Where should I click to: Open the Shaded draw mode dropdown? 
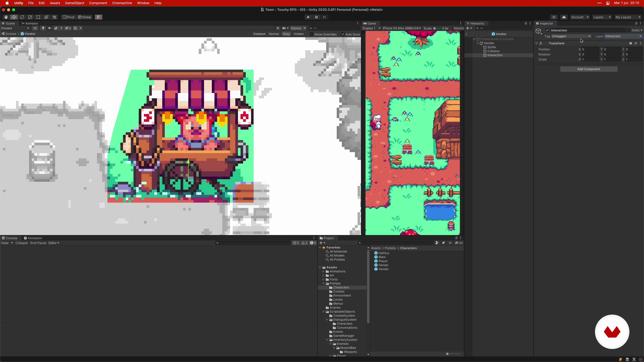tap(15, 28)
